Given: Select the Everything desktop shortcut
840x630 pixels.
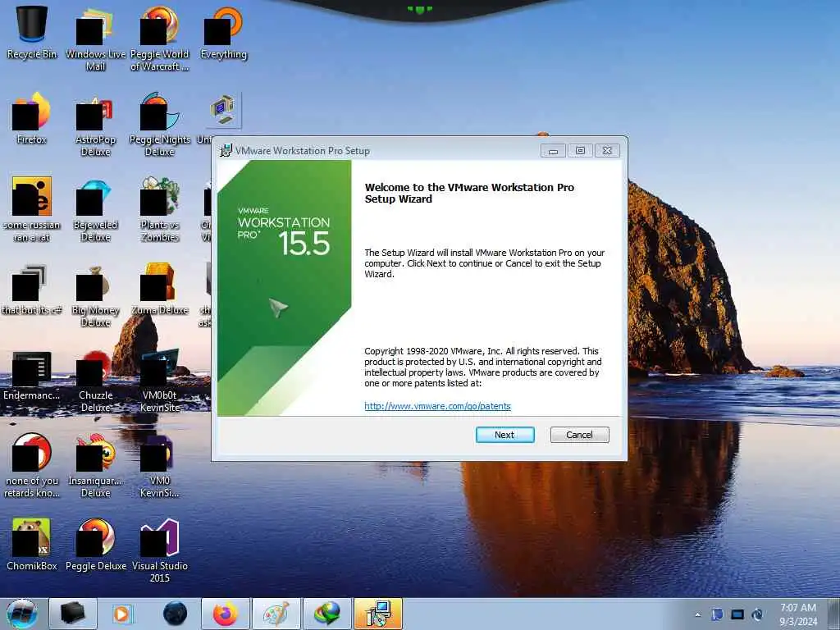Looking at the screenshot, I should tap(224, 32).
